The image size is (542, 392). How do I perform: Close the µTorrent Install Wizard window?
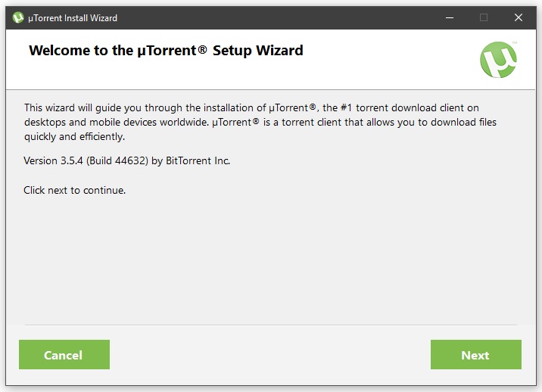(518, 17)
